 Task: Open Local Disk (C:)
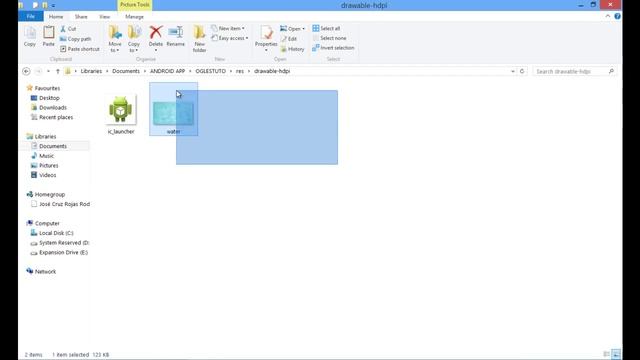coord(56,233)
